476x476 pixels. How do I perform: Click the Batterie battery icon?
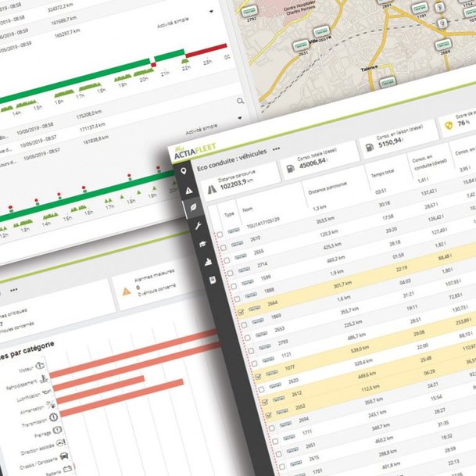(x=67, y=468)
